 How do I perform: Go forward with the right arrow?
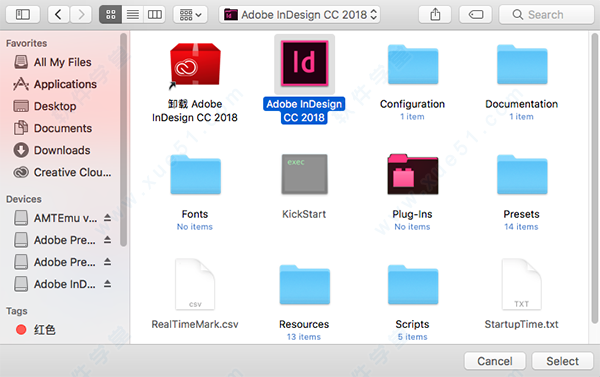81,15
